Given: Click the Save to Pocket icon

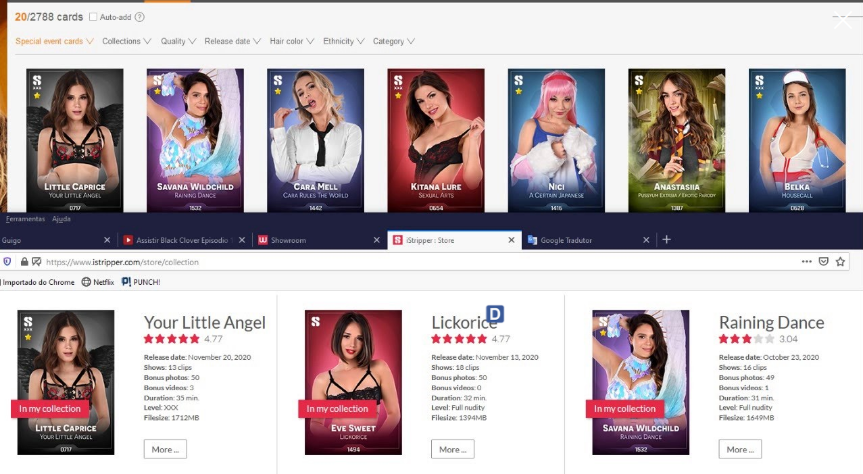Looking at the screenshot, I should pos(823,262).
